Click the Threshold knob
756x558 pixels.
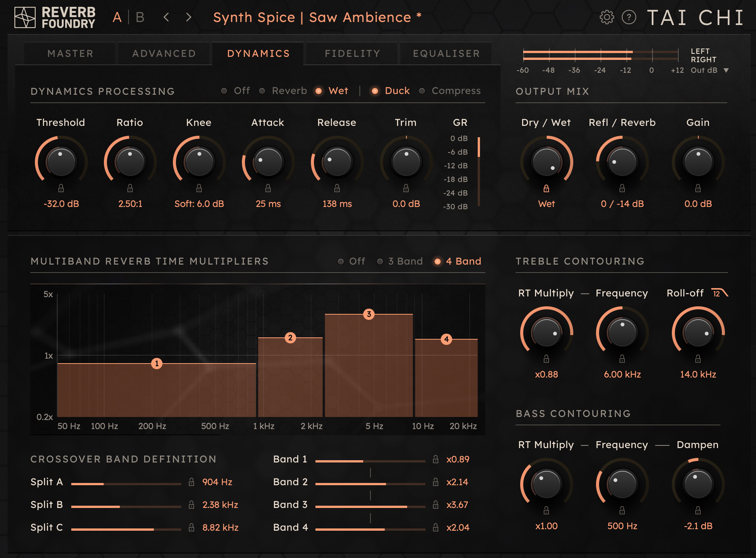pos(61,161)
